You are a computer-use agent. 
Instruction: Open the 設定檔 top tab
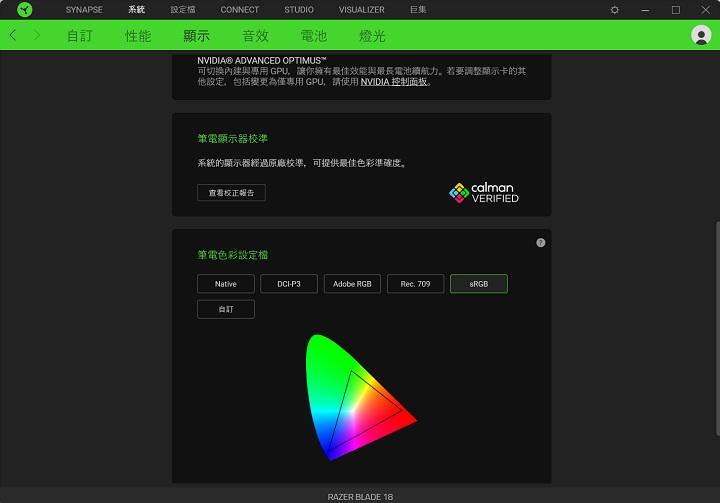(x=183, y=10)
